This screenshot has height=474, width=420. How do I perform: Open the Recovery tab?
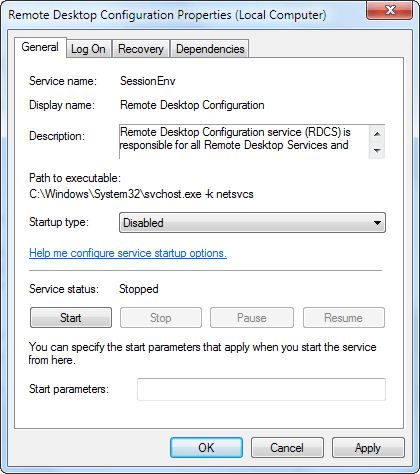(141, 49)
